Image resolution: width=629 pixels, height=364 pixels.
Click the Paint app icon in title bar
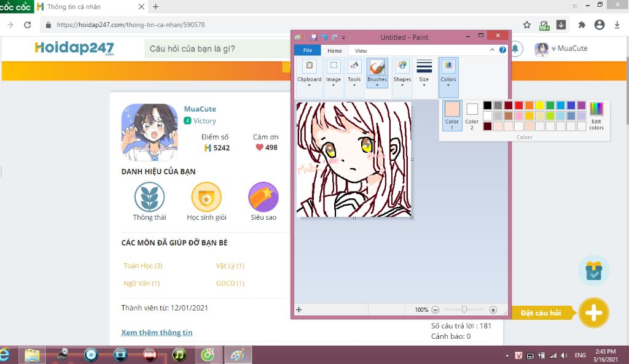click(298, 37)
